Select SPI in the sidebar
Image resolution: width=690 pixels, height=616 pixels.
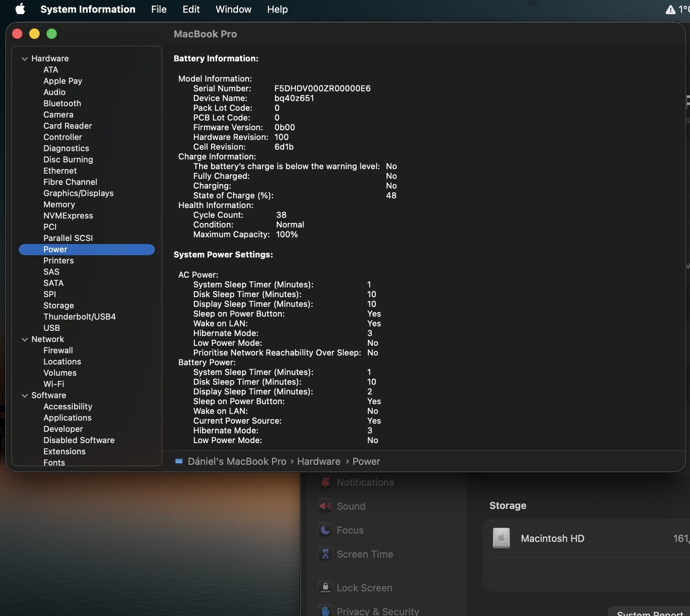pyautogui.click(x=50, y=294)
